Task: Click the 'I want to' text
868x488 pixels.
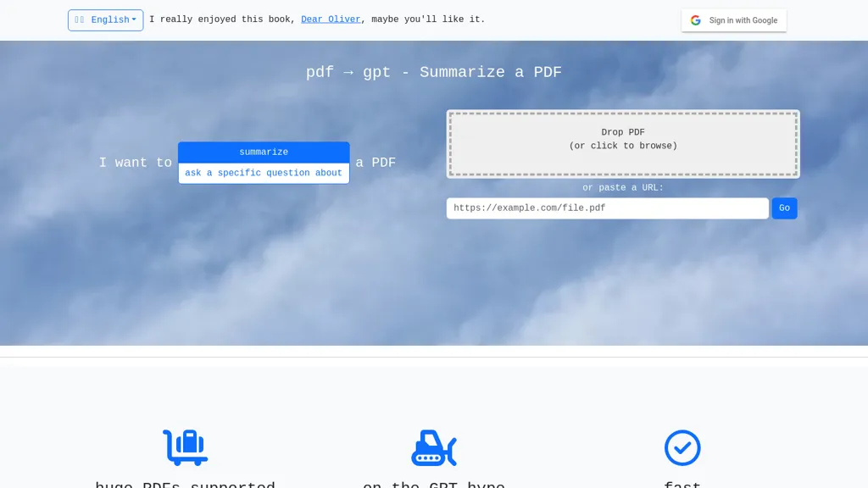Action: [136, 163]
